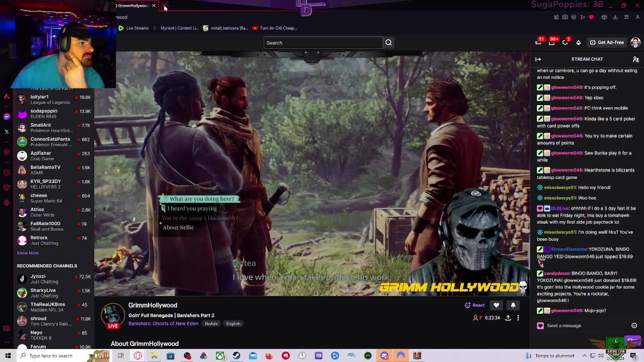Click the Get Ad-Free button
The height and width of the screenshot is (362, 644).
[x=607, y=43]
